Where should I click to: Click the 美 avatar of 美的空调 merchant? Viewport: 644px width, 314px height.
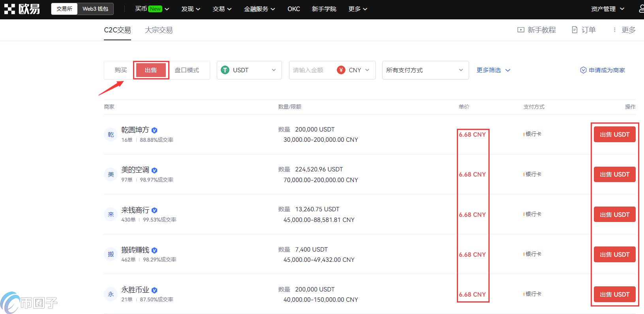coord(111,175)
